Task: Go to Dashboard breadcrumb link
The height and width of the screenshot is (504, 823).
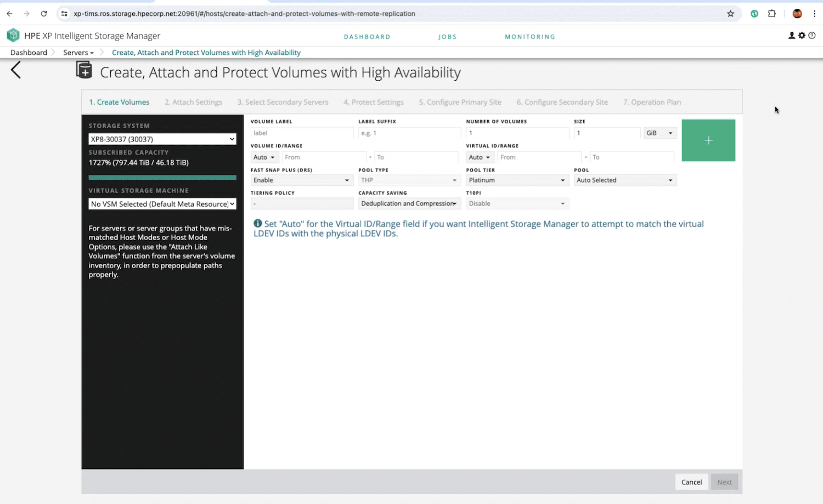Action: (29, 53)
